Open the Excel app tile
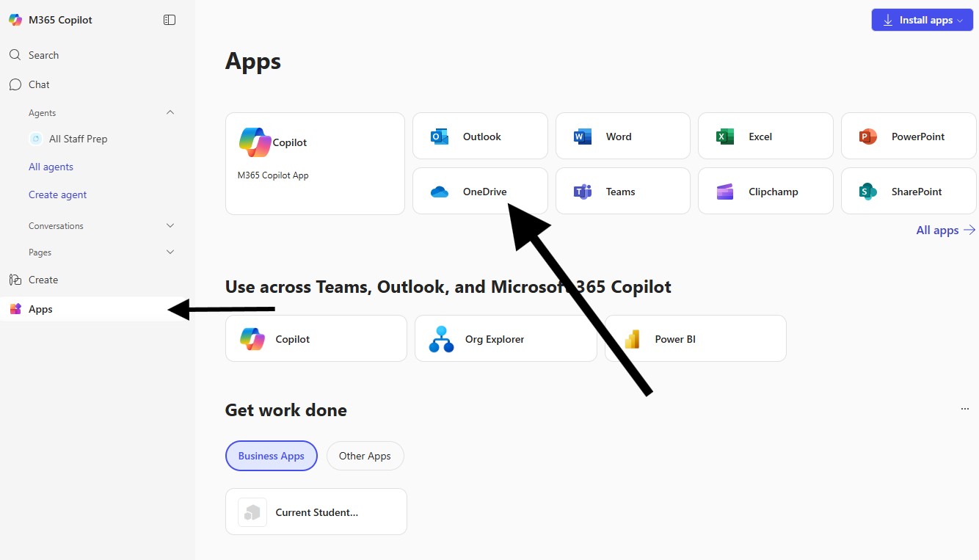The width and height of the screenshot is (979, 560). 765,137
